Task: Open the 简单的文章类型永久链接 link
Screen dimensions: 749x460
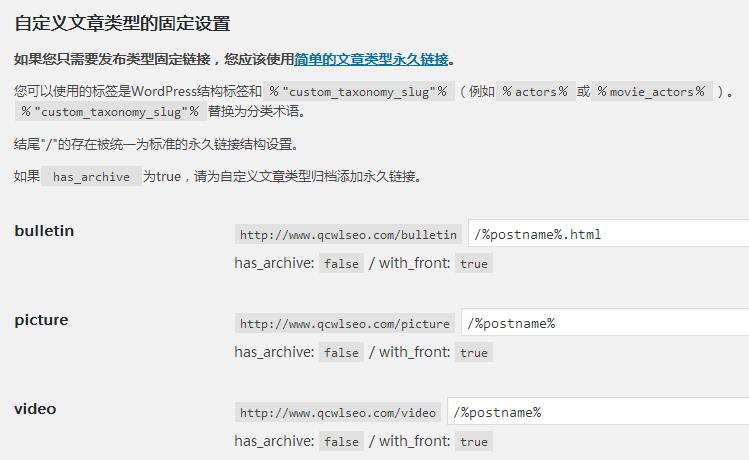Action: point(371,59)
